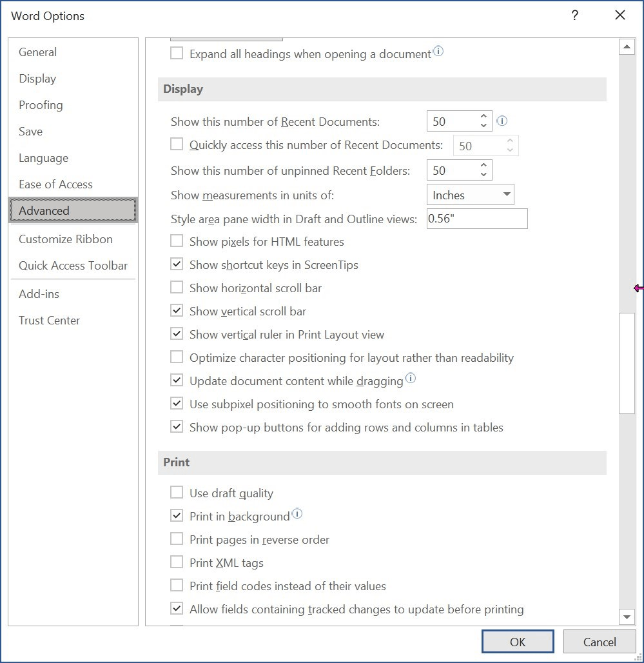The height and width of the screenshot is (663, 644).
Task: Disable Update document content while dragging
Action: (x=177, y=381)
